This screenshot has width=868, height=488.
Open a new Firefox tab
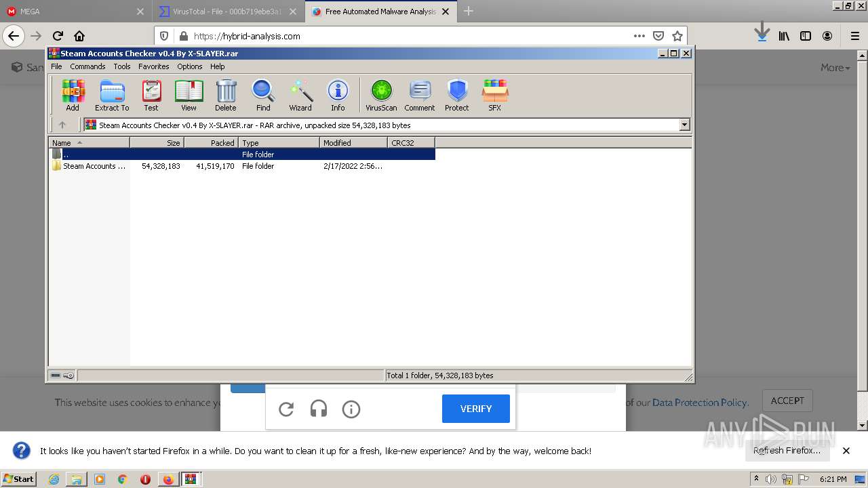point(469,12)
